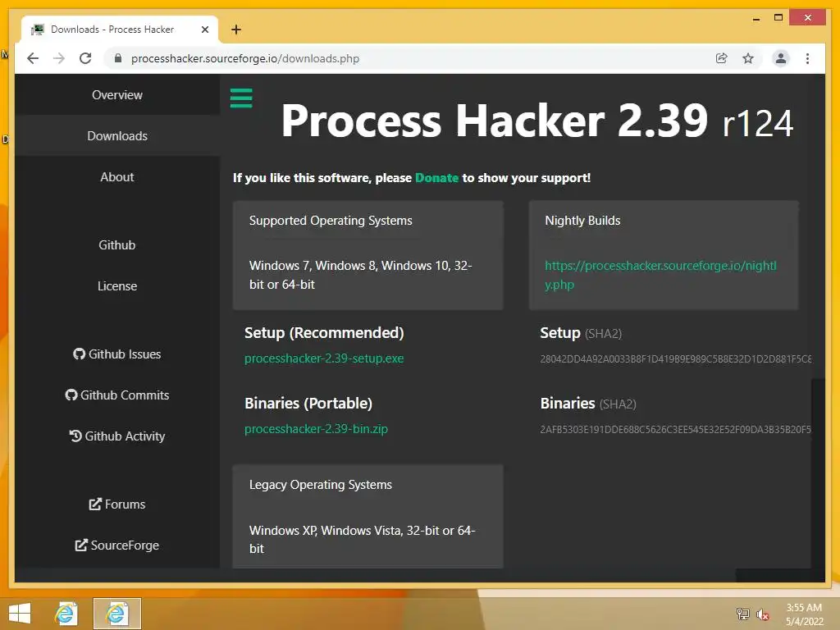Bookmark this page with the star icon

pos(748,58)
